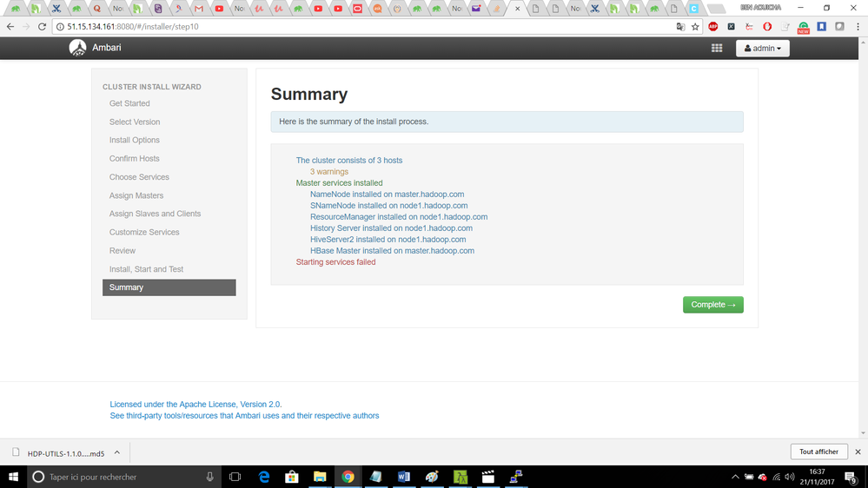Click 'HBase Master installed on master.hadoop.com' line
Viewport: 868px width, 488px height.
click(392, 251)
